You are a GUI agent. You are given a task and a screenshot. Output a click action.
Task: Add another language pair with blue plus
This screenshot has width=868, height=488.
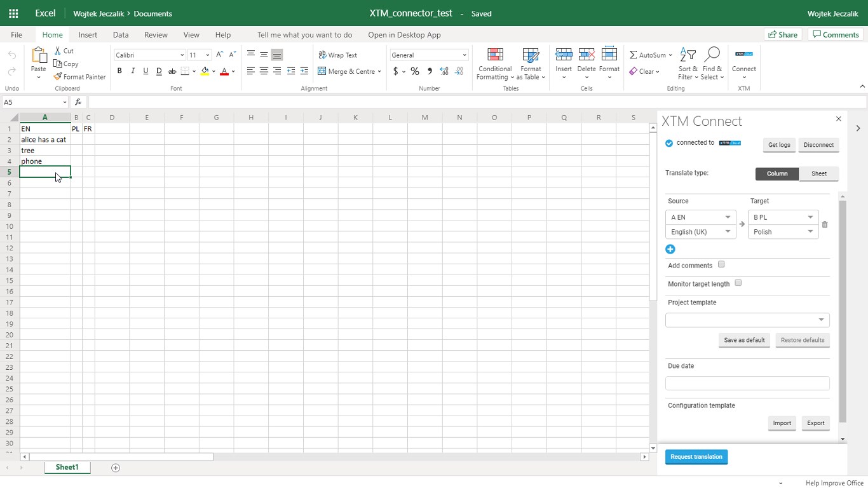click(670, 249)
